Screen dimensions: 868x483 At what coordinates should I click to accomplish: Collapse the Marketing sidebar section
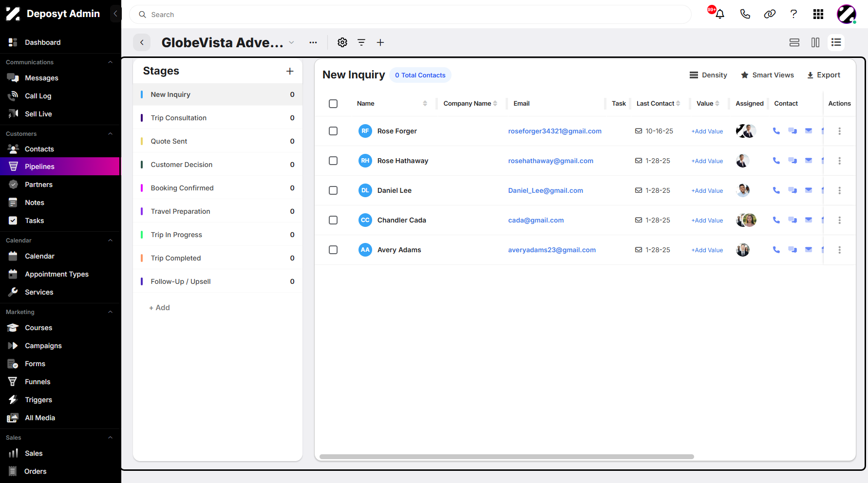tap(110, 312)
